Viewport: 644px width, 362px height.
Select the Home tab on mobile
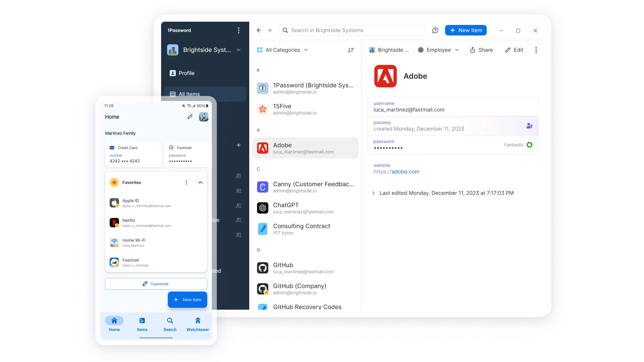tap(114, 324)
